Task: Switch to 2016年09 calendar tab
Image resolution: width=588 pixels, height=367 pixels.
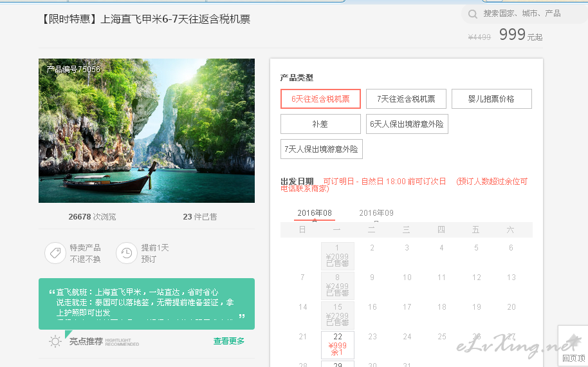Action: tap(376, 213)
